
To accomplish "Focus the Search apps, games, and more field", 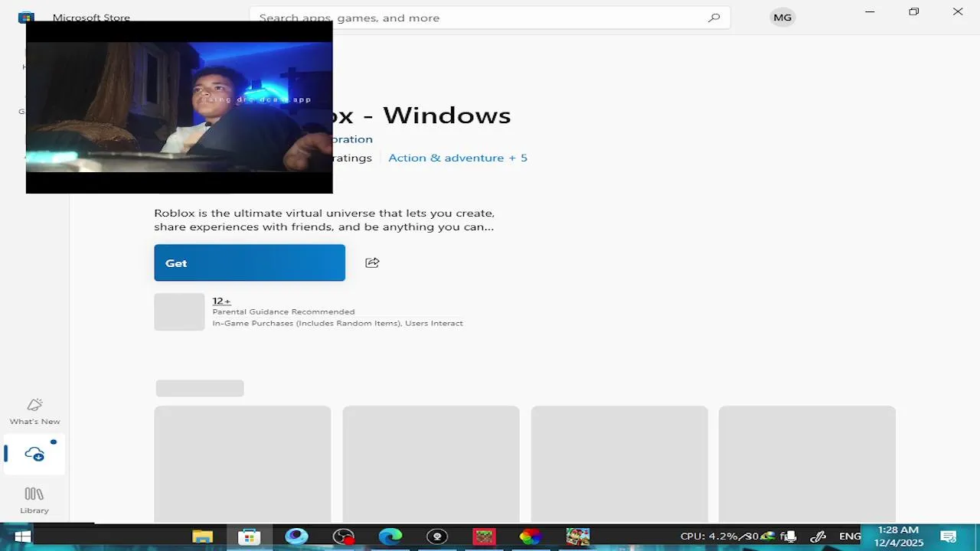I will tap(490, 18).
